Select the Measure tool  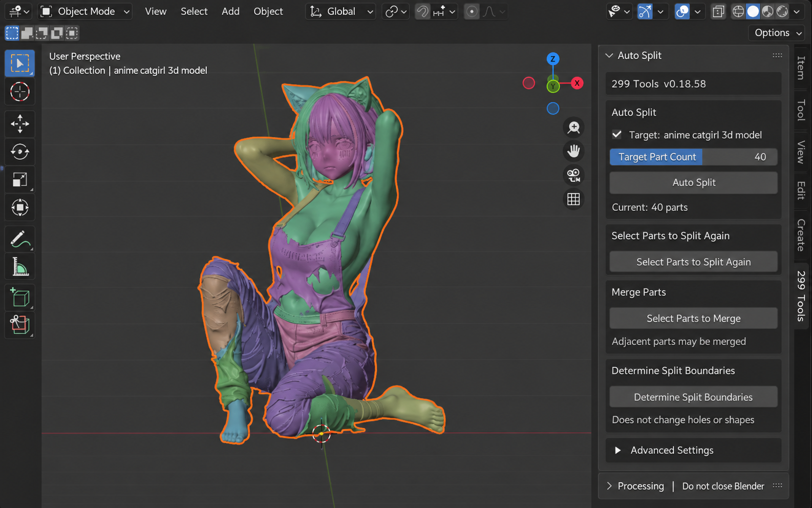[x=20, y=267]
